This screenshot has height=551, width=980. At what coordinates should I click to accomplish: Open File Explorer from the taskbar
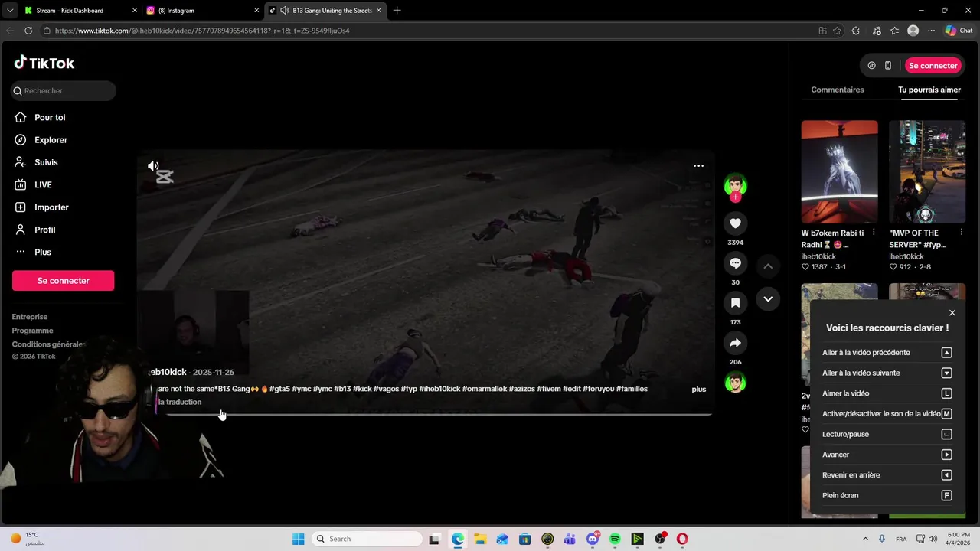480,539
